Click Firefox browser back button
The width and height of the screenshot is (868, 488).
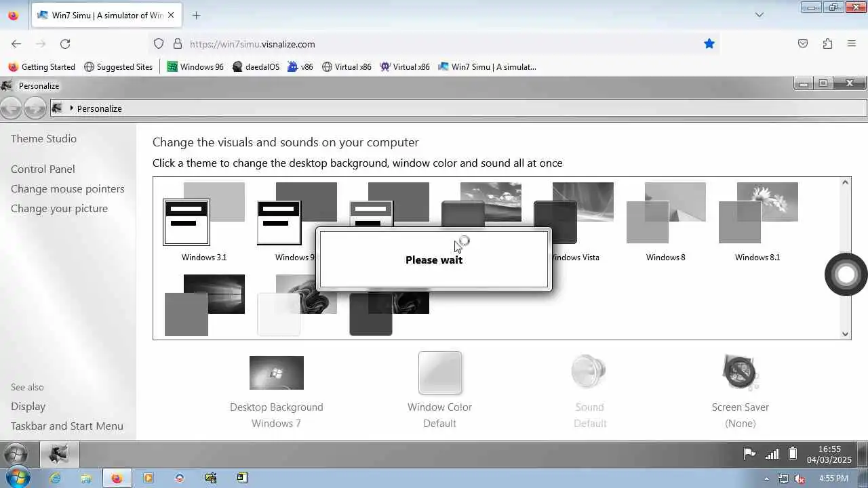[x=16, y=44]
